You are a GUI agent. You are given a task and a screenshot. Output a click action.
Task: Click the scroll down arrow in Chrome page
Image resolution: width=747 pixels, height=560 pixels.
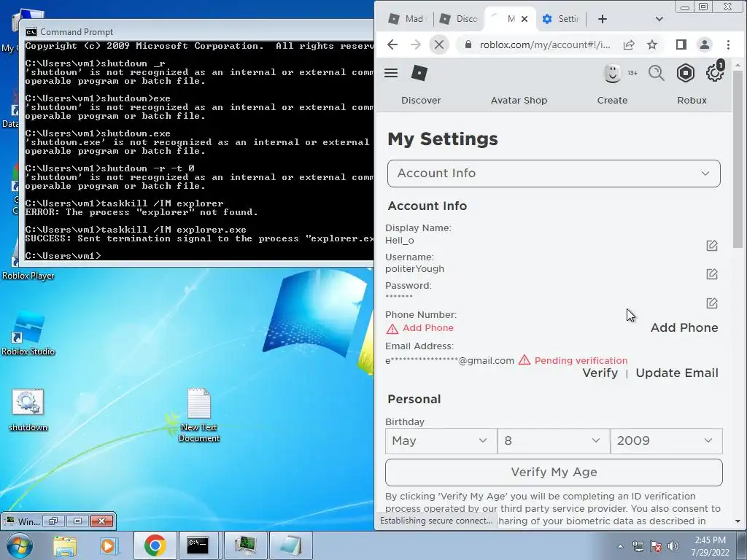738,521
